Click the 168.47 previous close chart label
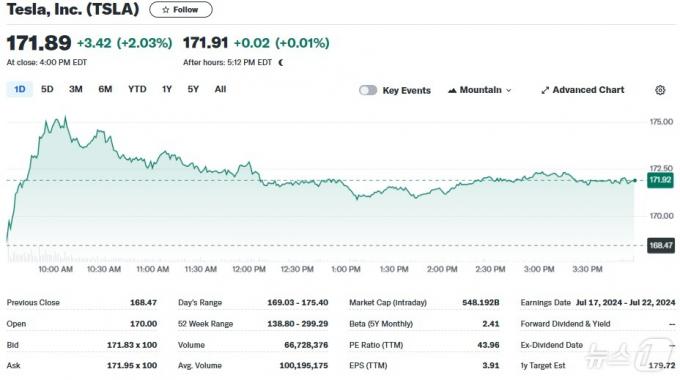This screenshot has height=380, width=680. coord(660,246)
